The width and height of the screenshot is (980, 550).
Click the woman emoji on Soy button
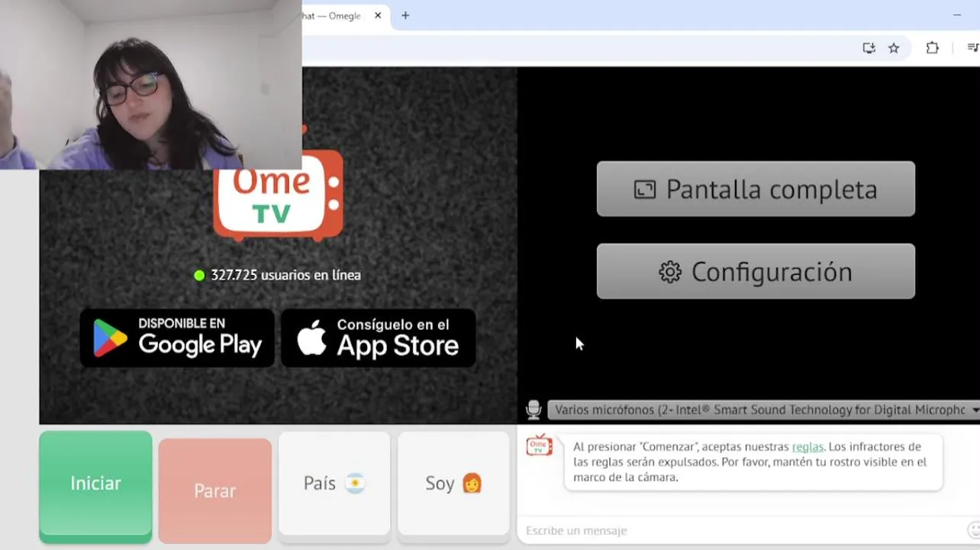(472, 484)
